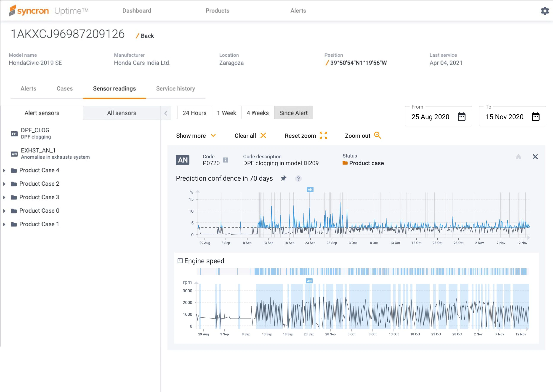The width and height of the screenshot is (553, 392).
Task: Click the To date field 15 Nov 2020
Action: coord(512,116)
